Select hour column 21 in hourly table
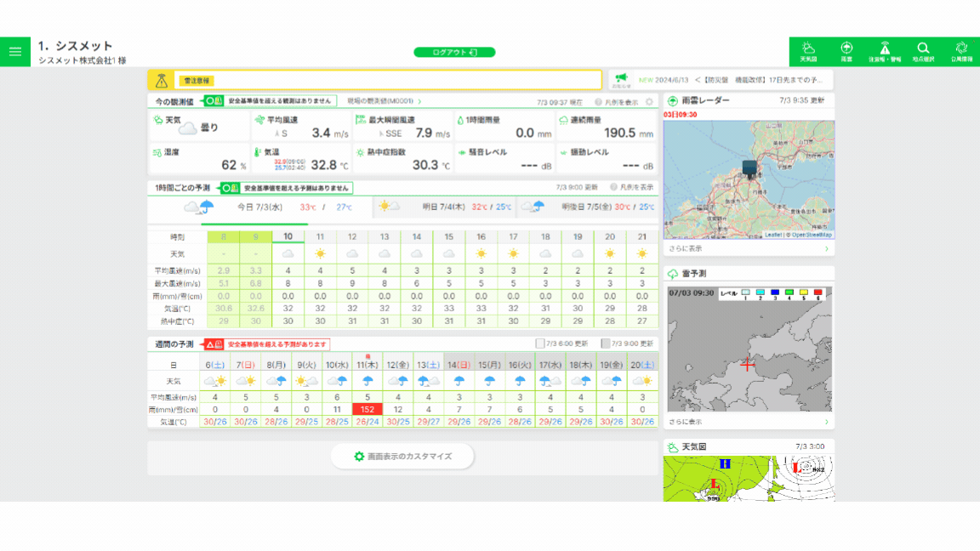This screenshot has width=980, height=551. pyautogui.click(x=642, y=236)
